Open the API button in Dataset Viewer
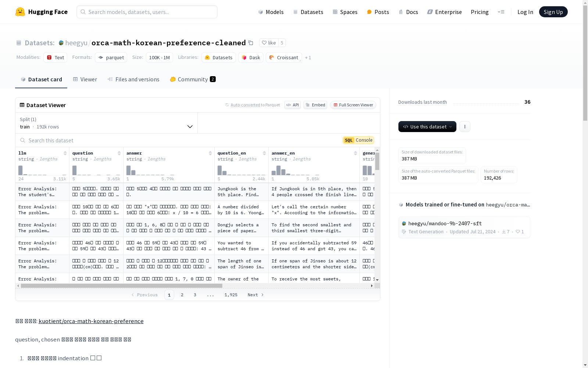 pos(293,105)
